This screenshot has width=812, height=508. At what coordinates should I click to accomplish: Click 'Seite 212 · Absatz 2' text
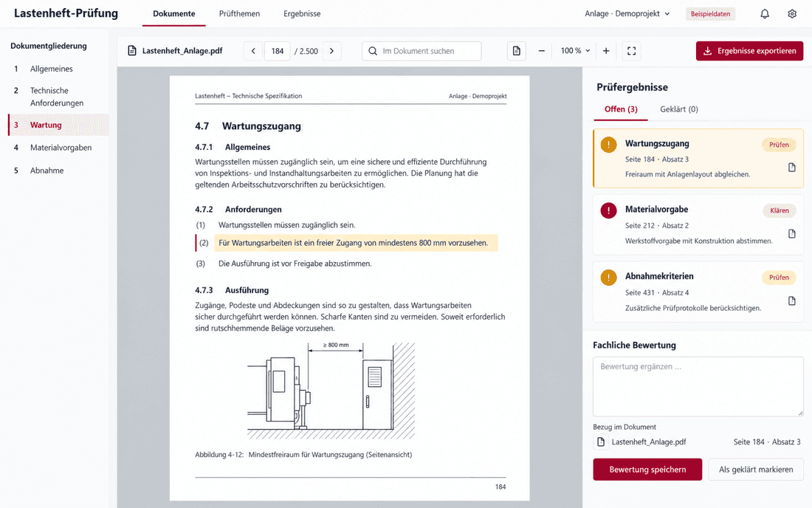tap(657, 226)
